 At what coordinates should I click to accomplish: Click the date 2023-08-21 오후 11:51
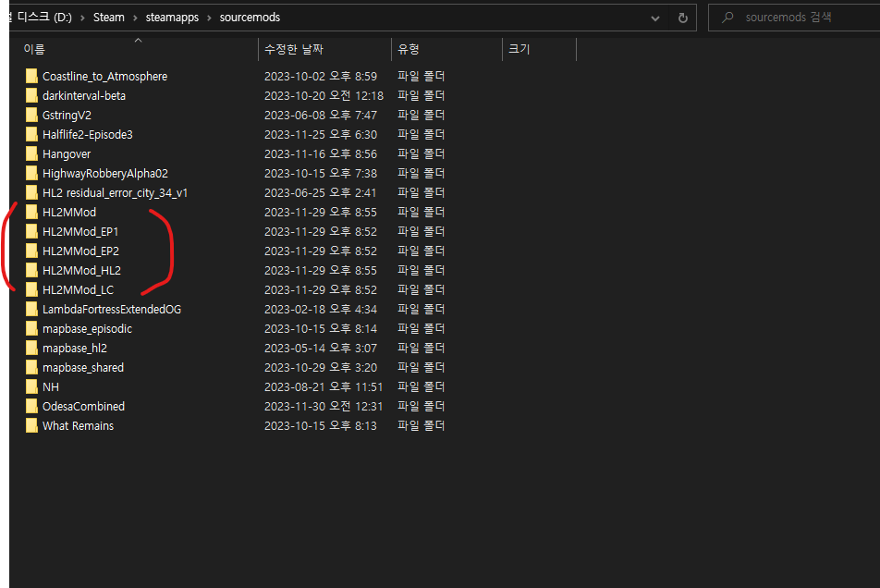[324, 387]
